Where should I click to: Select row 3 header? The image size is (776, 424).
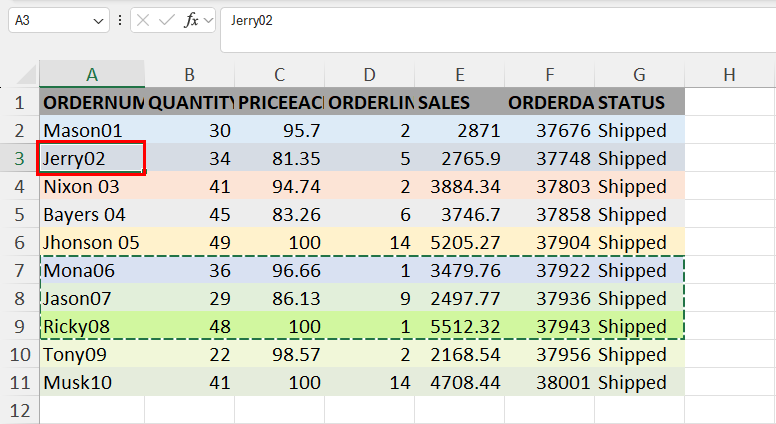click(19, 158)
